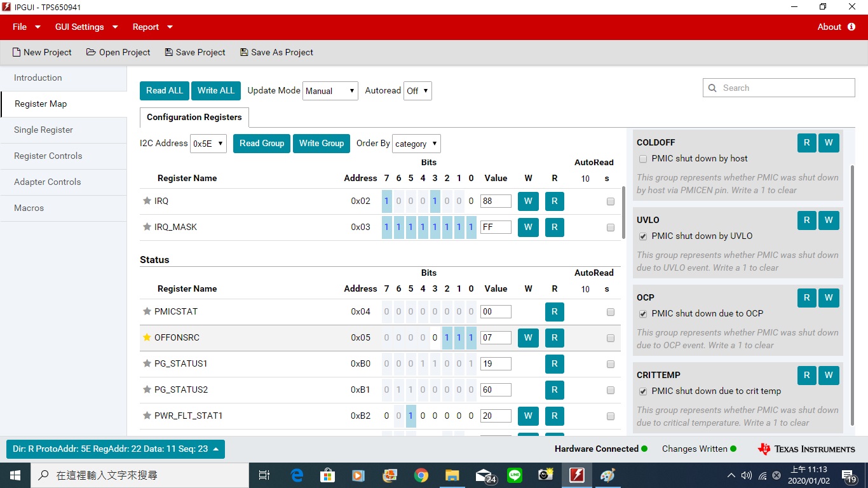Click the W write icon for IRQ_MASK
Viewport: 868px width, 488px height.
pos(528,227)
